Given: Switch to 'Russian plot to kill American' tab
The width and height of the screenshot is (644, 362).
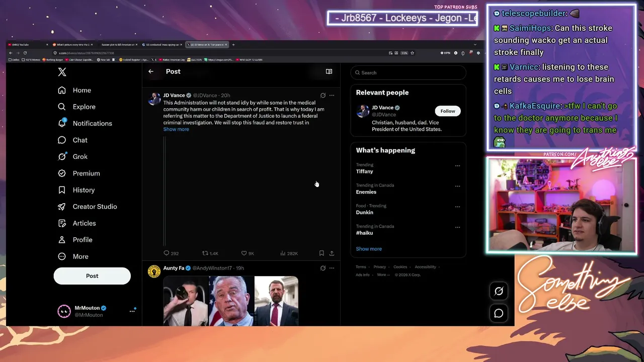Looking at the screenshot, I should (x=118, y=45).
